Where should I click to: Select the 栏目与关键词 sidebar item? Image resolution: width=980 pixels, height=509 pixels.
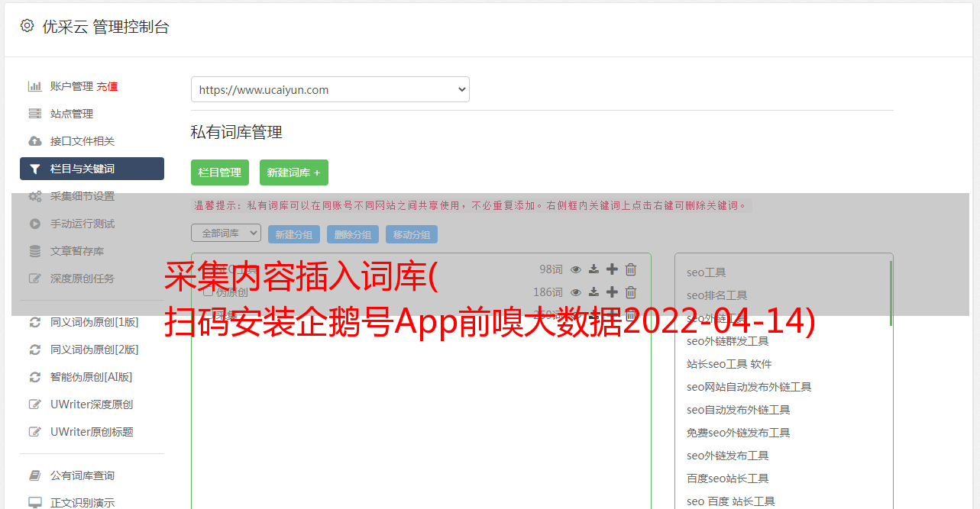(x=92, y=169)
